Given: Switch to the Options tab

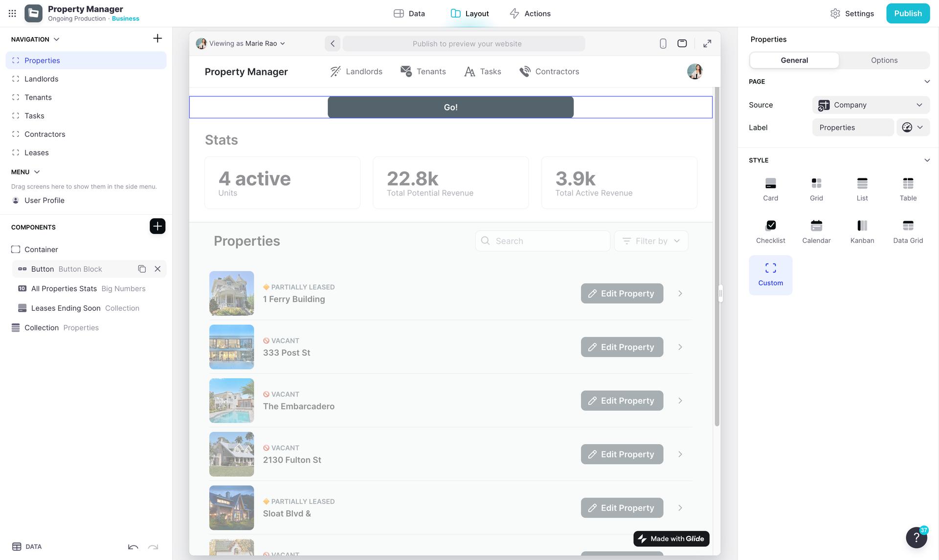Looking at the screenshot, I should 884,60.
